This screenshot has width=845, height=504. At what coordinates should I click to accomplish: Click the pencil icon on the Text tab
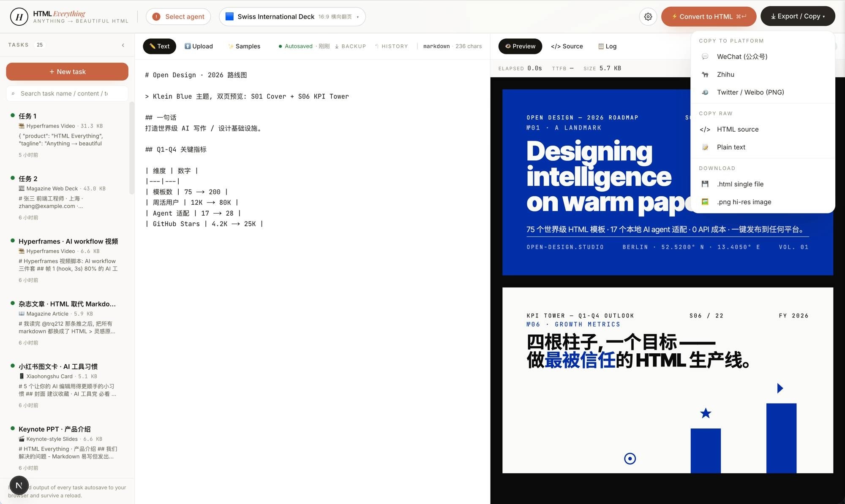click(153, 46)
